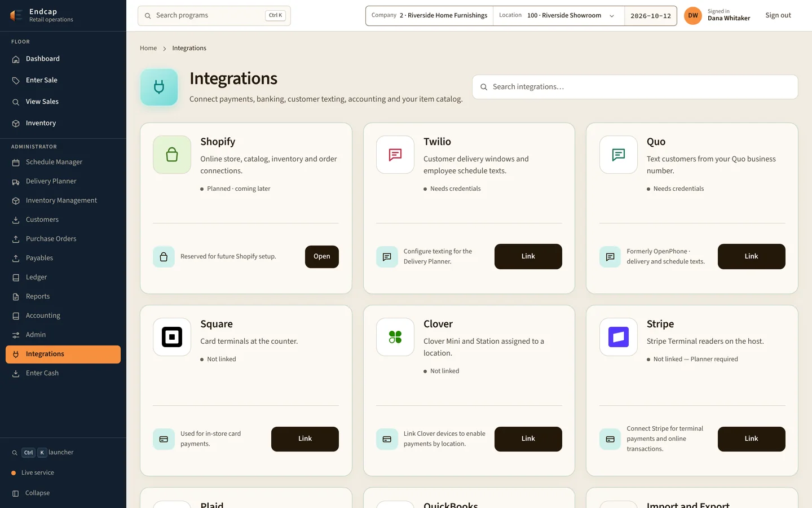Screen dimensions: 812x508
Task: Open the Ledger page
Action: [63, 277]
